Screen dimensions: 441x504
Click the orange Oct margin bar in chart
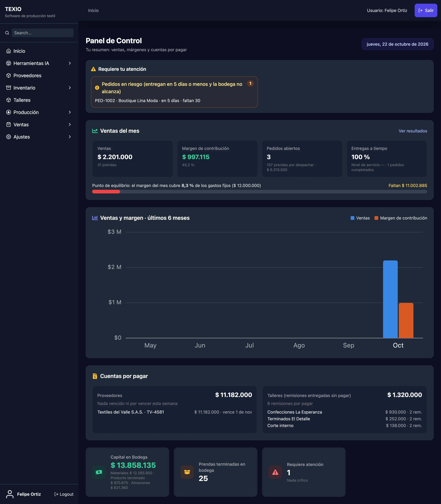click(406, 320)
